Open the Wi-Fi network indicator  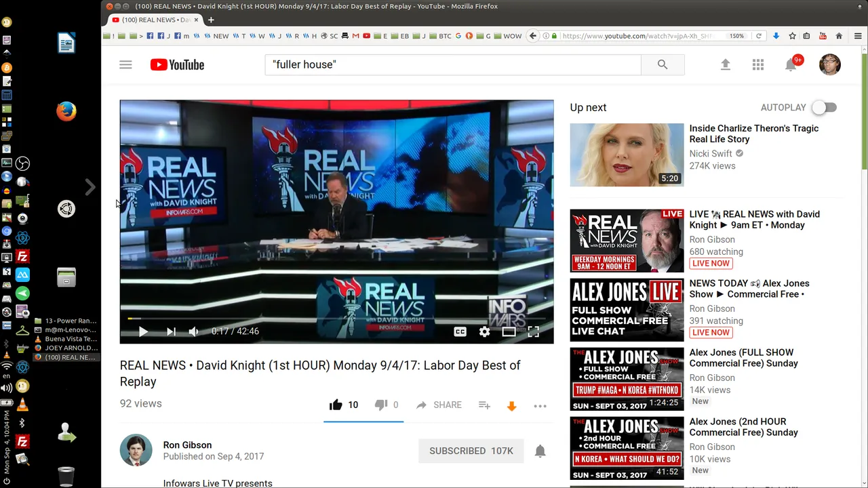click(6, 366)
